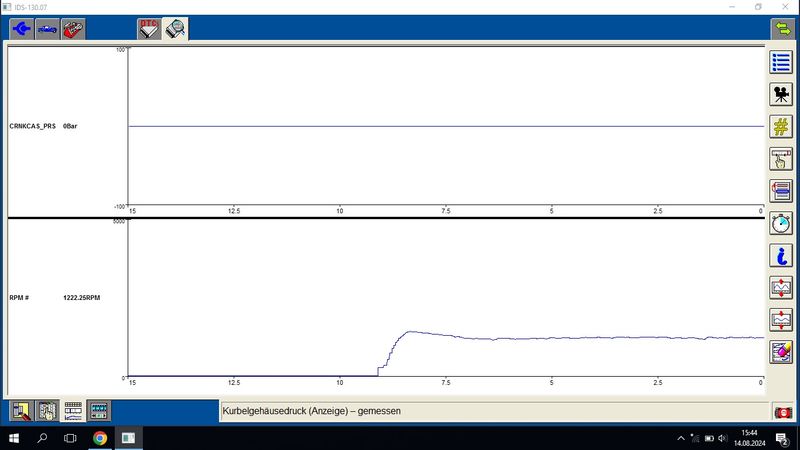Open the volume control in tray
This screenshot has height=450, width=800.
(722, 438)
